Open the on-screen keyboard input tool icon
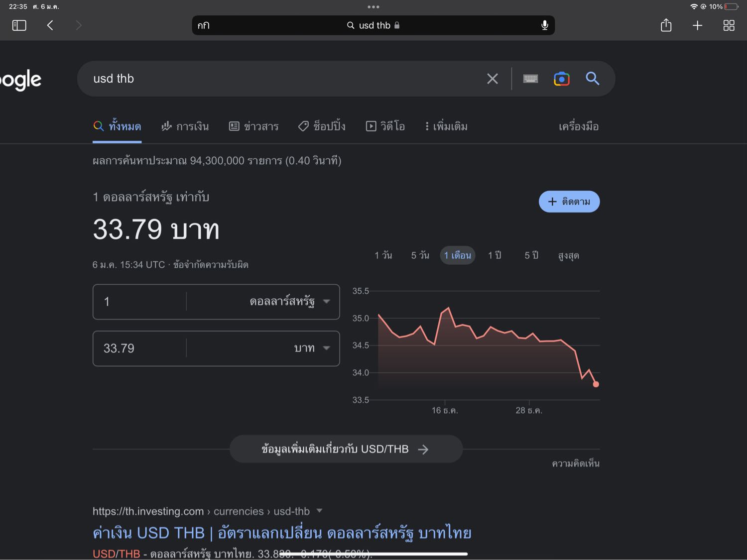Screen dimensions: 747x560 tap(530, 79)
